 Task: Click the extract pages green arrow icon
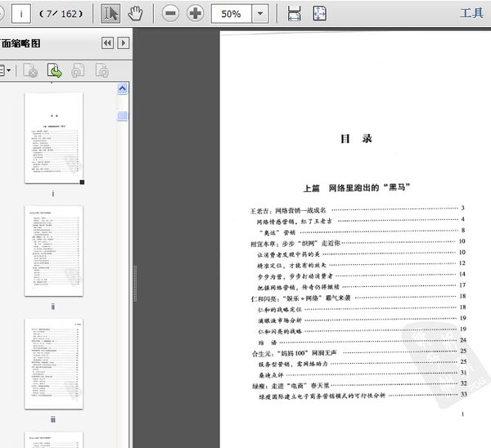[x=54, y=71]
